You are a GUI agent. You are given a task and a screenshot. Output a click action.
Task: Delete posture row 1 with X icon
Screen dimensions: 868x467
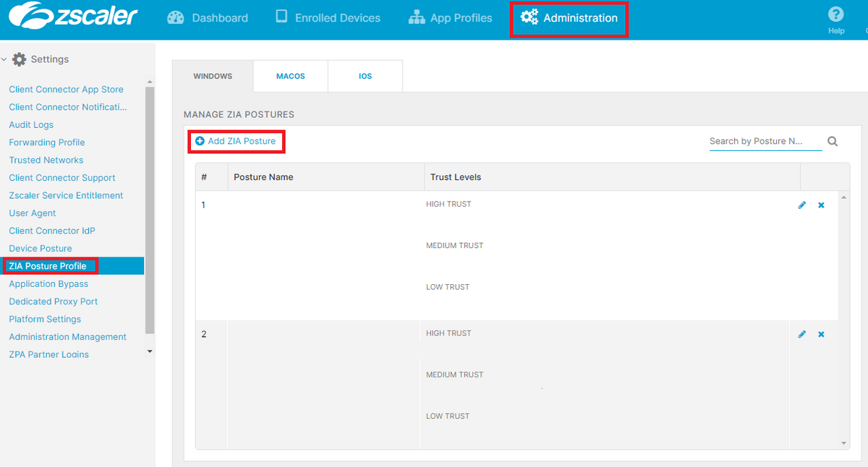[x=821, y=205]
